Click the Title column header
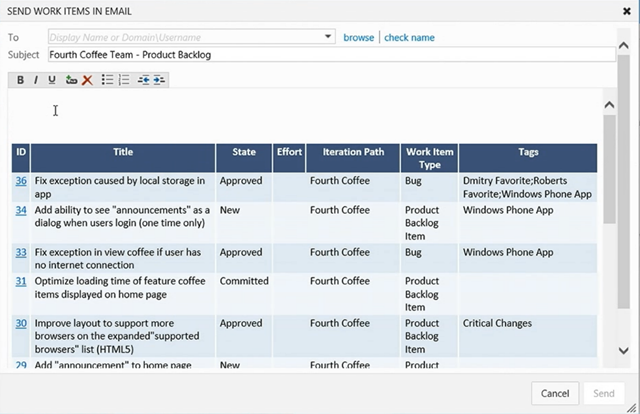 123,158
